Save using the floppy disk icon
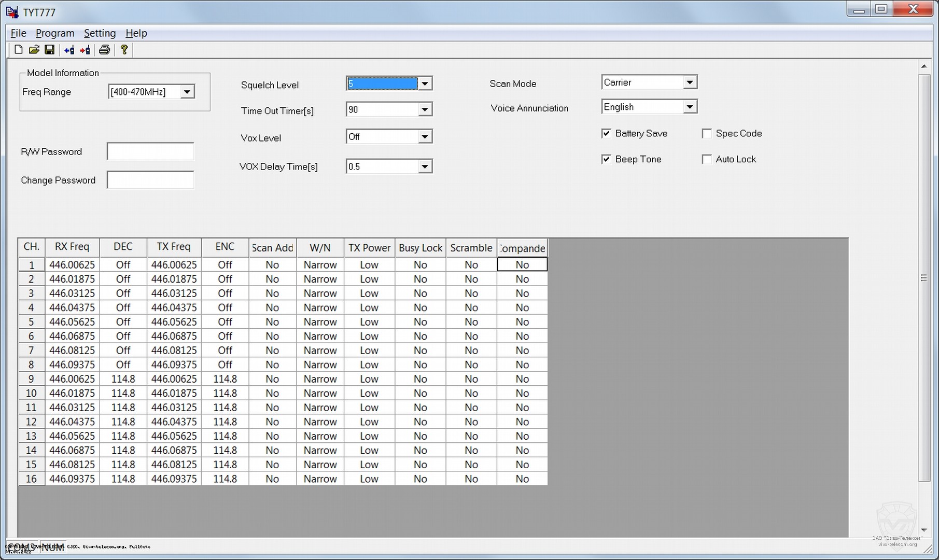939x560 pixels. point(50,50)
